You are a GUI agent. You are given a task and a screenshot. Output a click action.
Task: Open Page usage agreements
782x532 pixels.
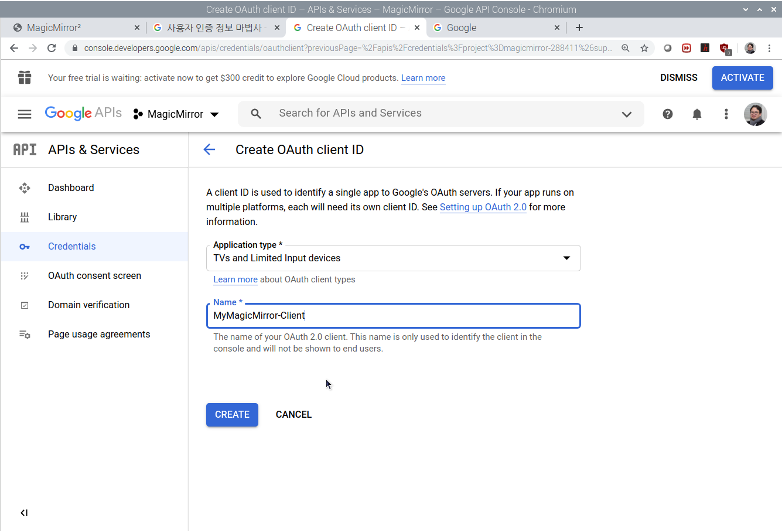94,334
